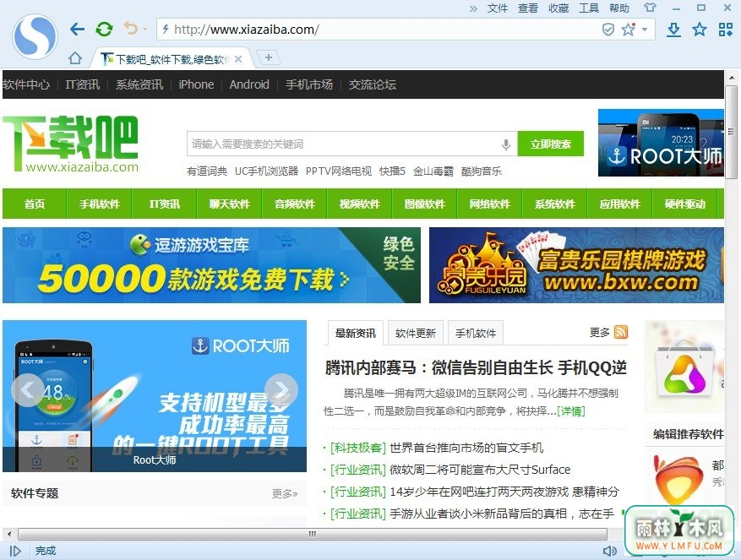Screen dimensions: 741x560
Task: Click the home page icon
Action: [x=75, y=58]
